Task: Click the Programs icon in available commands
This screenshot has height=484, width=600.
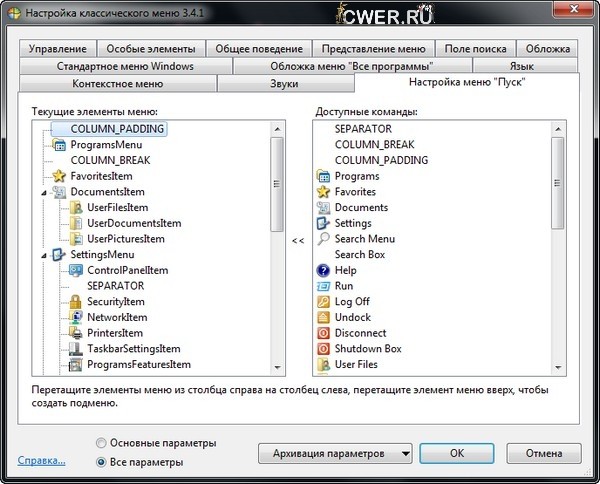Action: tap(323, 176)
